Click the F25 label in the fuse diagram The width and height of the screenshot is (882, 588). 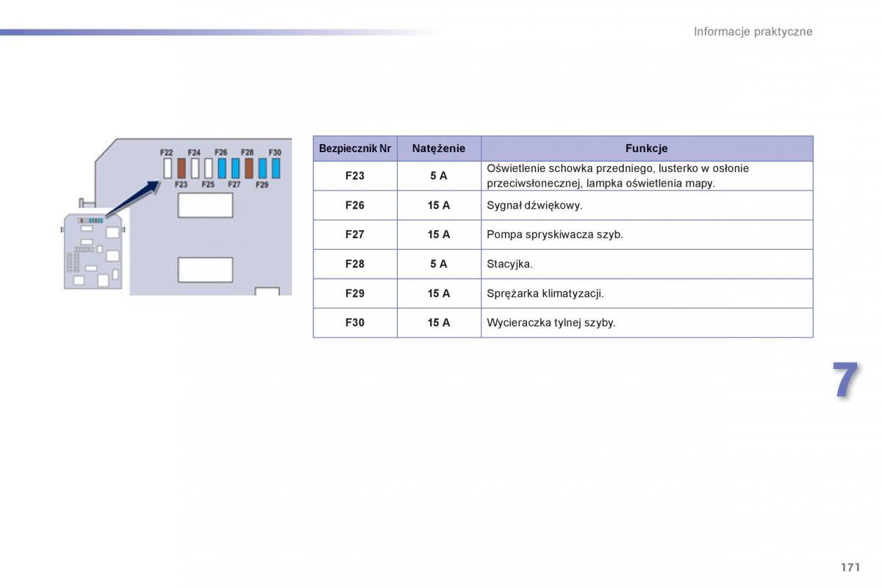tap(208, 184)
